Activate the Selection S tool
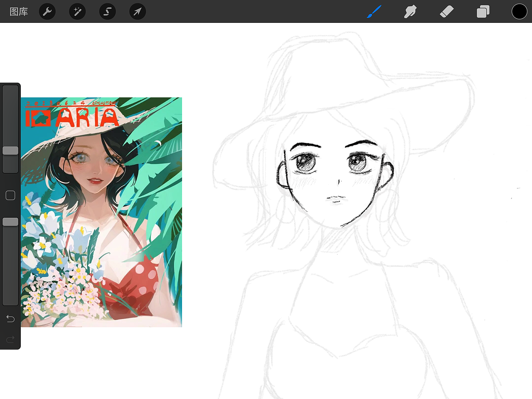 108,12
